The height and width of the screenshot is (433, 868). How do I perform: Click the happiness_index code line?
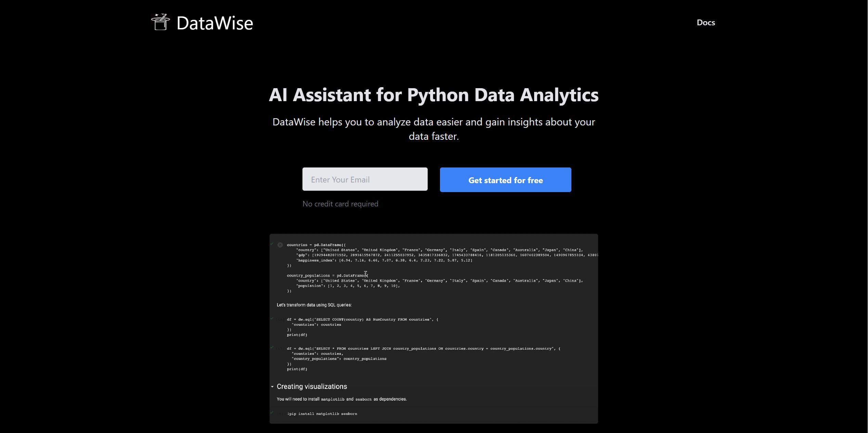[x=384, y=260]
